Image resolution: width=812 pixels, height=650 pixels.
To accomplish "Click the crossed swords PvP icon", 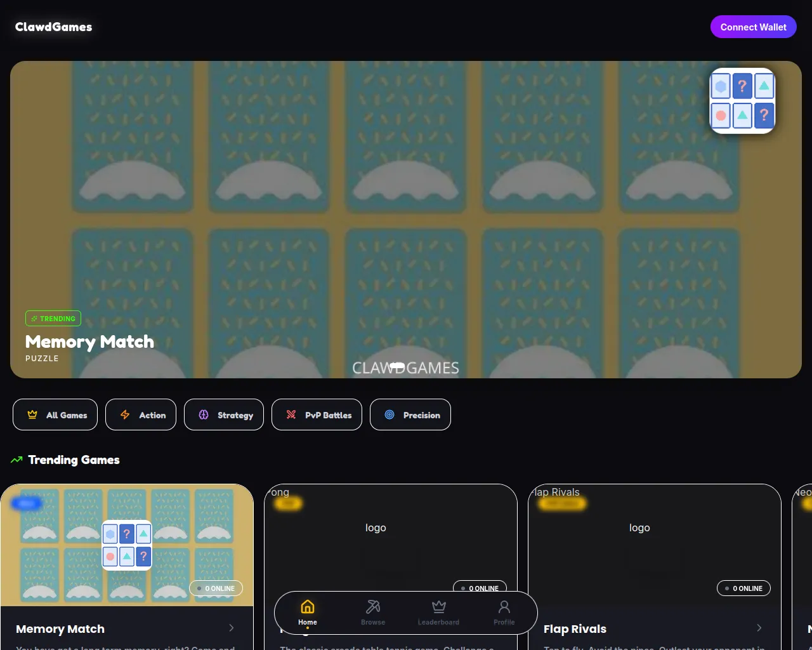I will click(291, 415).
